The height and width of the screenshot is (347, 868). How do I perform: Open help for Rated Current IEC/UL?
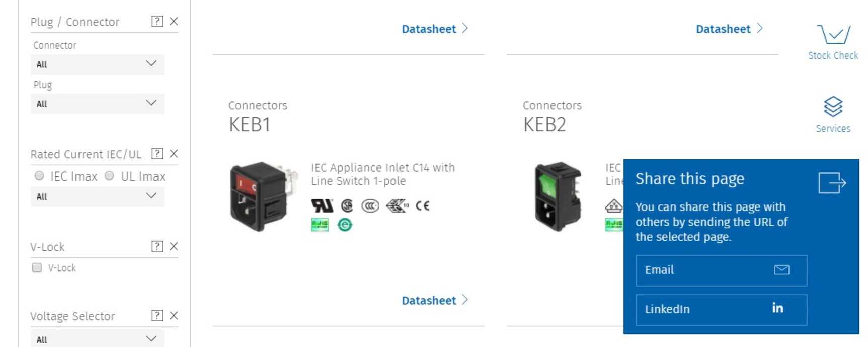(157, 154)
